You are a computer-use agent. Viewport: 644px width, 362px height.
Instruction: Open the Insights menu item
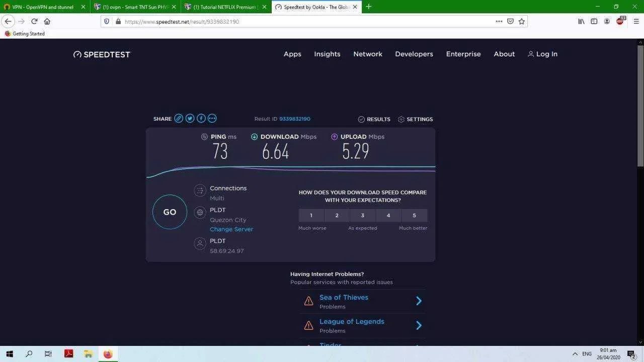coord(327,54)
